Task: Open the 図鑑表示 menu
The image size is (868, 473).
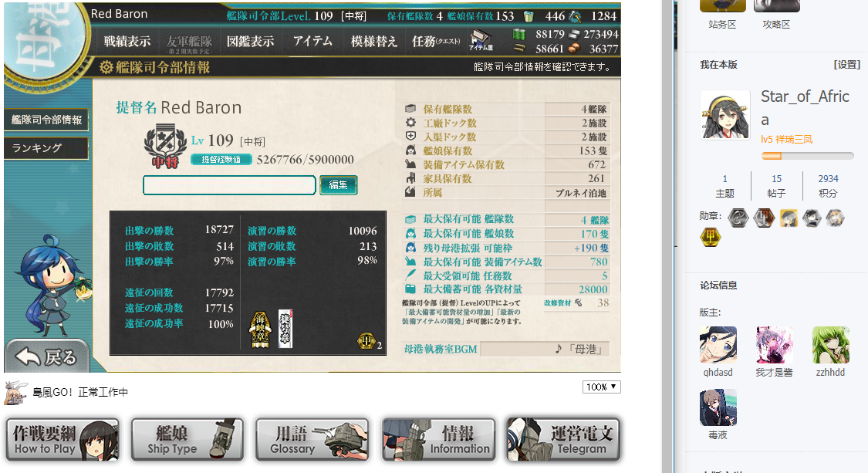Action: click(250, 42)
